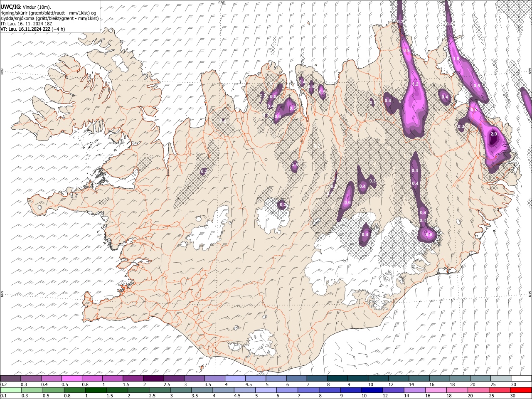This screenshot has height=399, width=532.
Task: Click the 'slydda/snjókoma' legend description line
Action: pyautogui.click(x=50, y=18)
